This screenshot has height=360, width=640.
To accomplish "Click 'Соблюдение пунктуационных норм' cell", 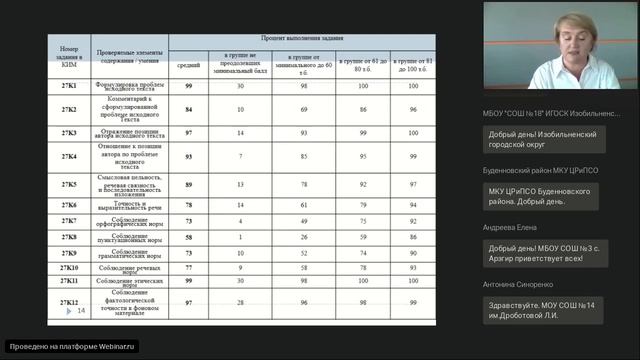I will (129, 238).
